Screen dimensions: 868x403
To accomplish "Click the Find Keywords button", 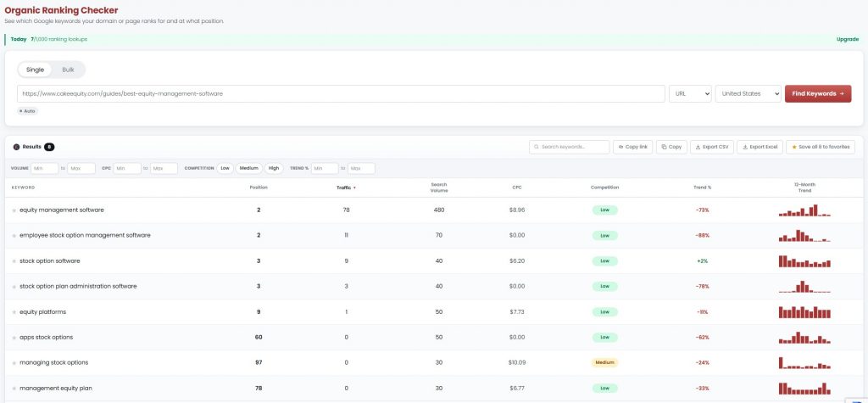I will [818, 93].
